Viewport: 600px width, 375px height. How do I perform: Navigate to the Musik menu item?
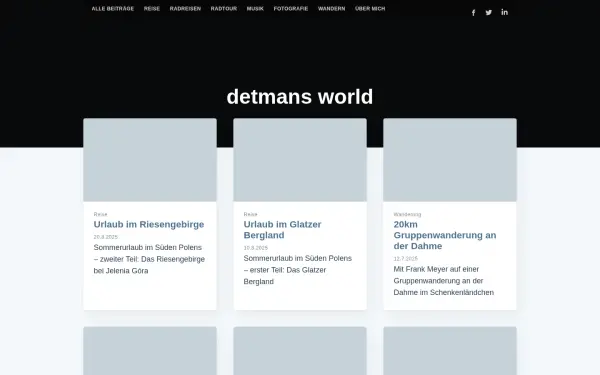tap(255, 8)
